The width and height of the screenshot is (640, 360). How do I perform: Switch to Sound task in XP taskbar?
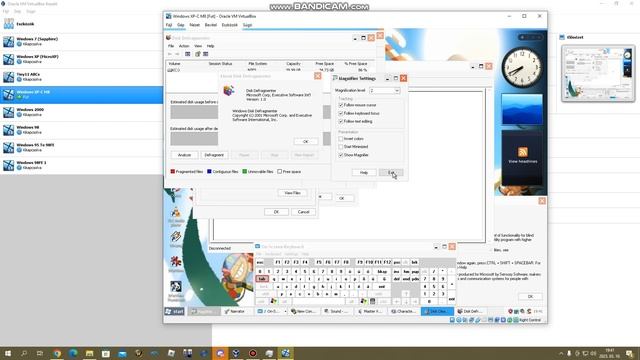tap(336, 311)
